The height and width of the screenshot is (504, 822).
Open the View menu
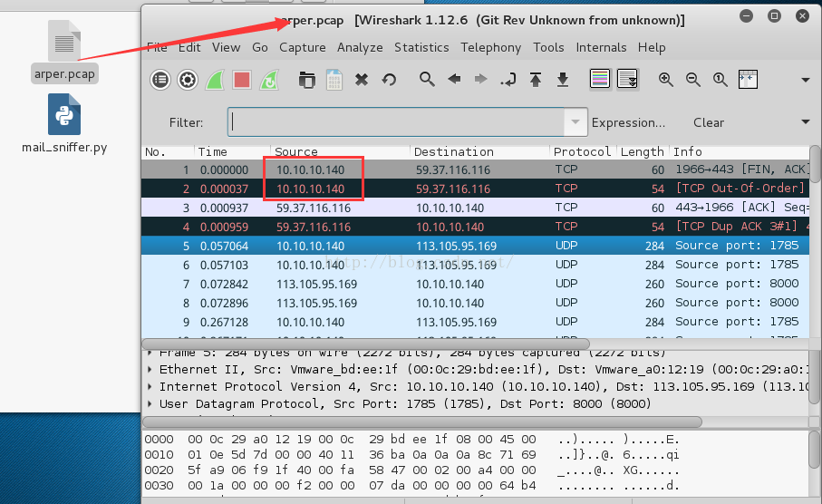[x=226, y=48]
